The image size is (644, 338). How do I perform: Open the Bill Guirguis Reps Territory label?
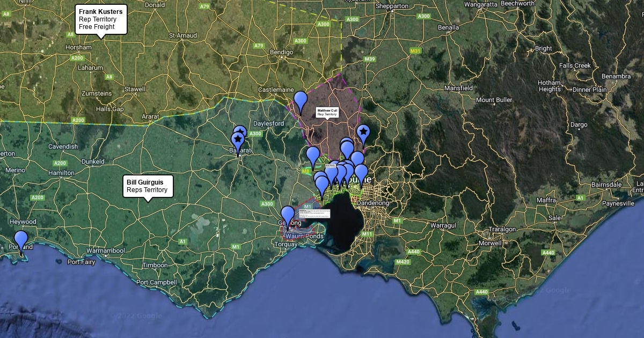[x=148, y=186]
